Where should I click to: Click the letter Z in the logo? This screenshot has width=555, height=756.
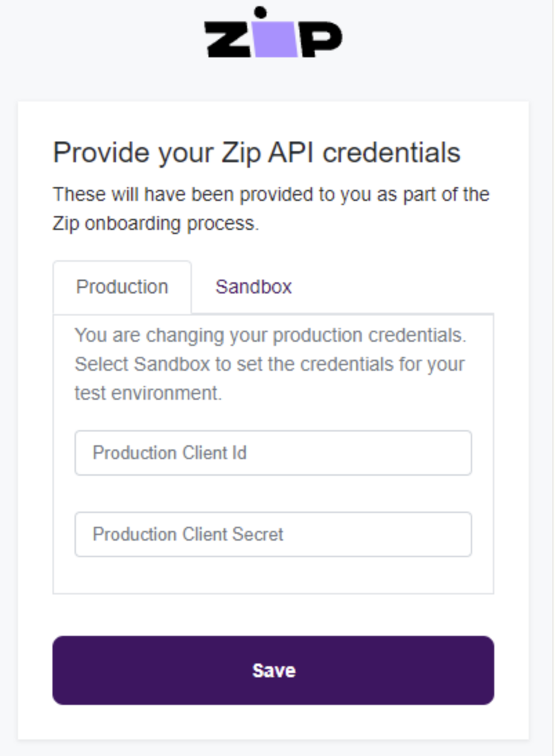(228, 39)
